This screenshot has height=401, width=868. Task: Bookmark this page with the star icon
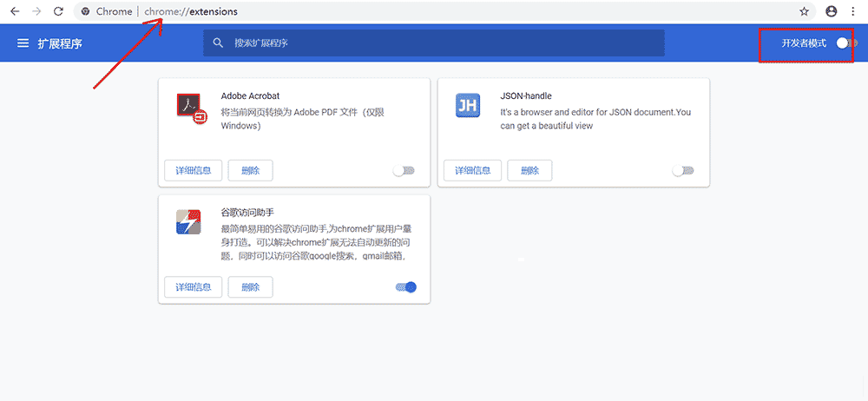(805, 11)
